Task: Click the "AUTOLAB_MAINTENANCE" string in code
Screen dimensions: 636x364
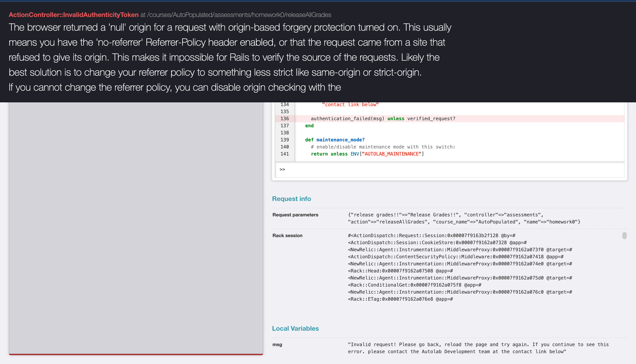Action: coord(392,154)
